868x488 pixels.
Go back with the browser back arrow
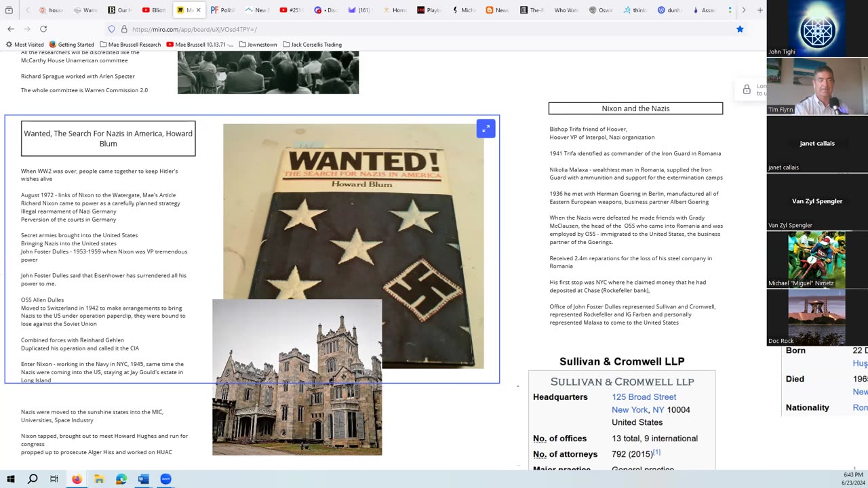[11, 29]
